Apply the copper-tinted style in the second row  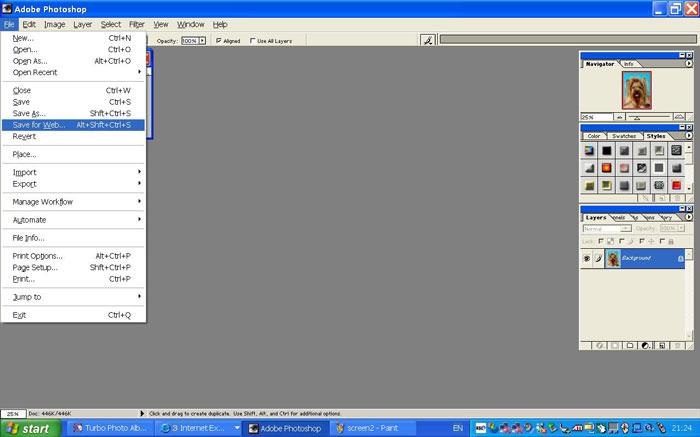[x=624, y=168]
